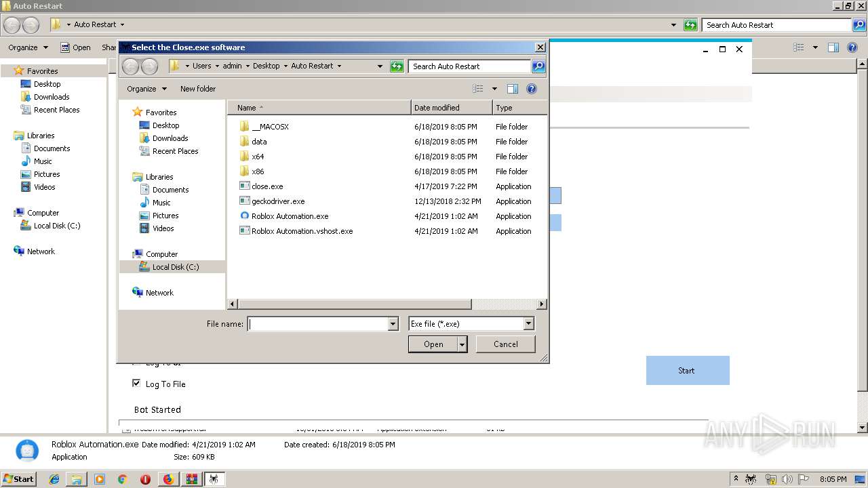Open the volume control in the system tray
The width and height of the screenshot is (868, 488).
787,479
